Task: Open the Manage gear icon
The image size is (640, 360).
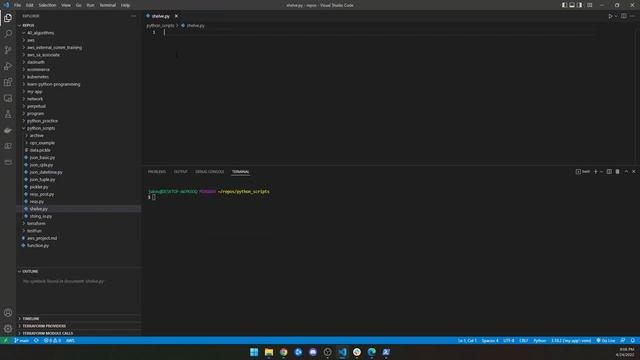Action: [8, 329]
